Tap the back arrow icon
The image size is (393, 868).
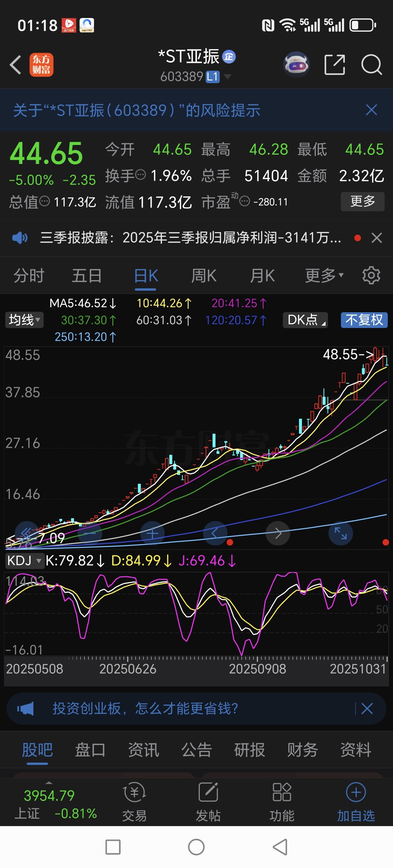click(15, 65)
